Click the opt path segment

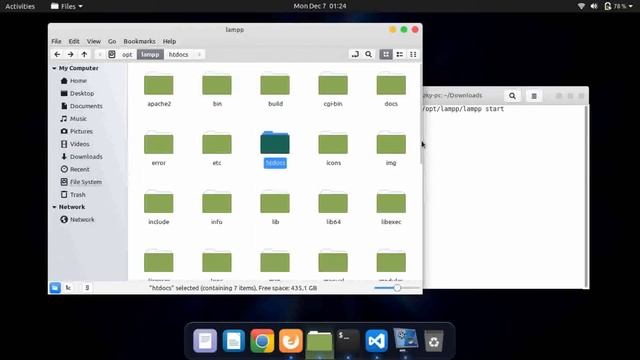pos(127,54)
